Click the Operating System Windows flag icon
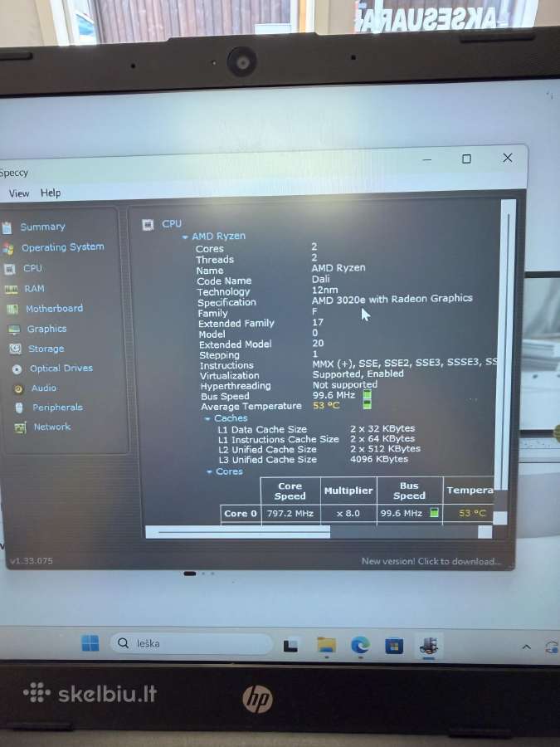 click(7, 248)
